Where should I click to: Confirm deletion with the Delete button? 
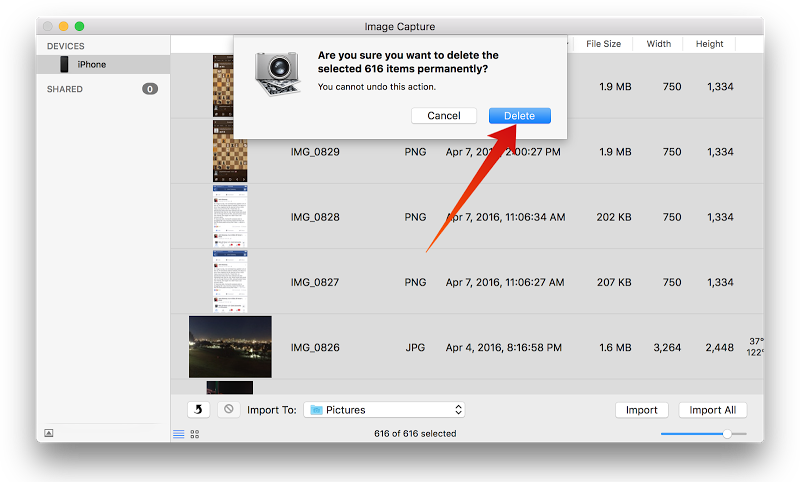[x=519, y=116]
